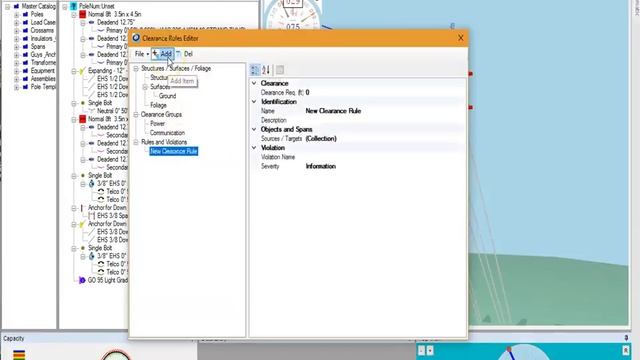The height and width of the screenshot is (360, 640).
Task: Collapse the Violation property category
Action: click(x=254, y=148)
